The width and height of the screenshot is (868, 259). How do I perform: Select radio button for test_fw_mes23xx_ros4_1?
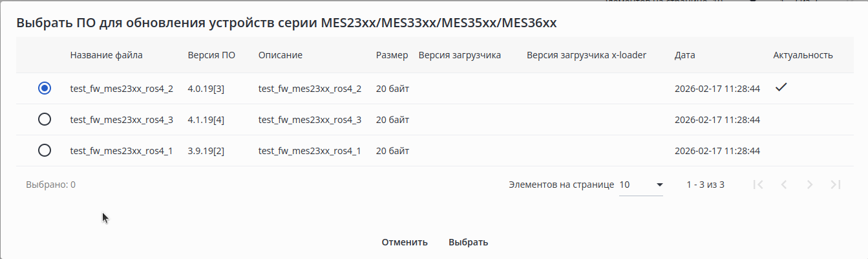[x=45, y=151]
